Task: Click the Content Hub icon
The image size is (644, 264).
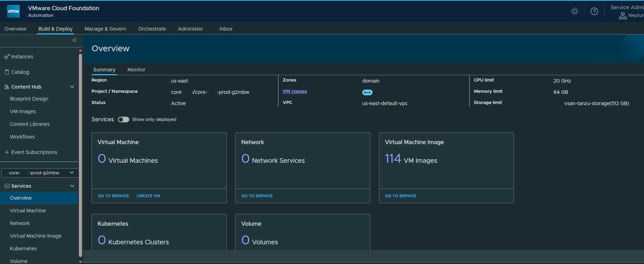Action: (7, 87)
